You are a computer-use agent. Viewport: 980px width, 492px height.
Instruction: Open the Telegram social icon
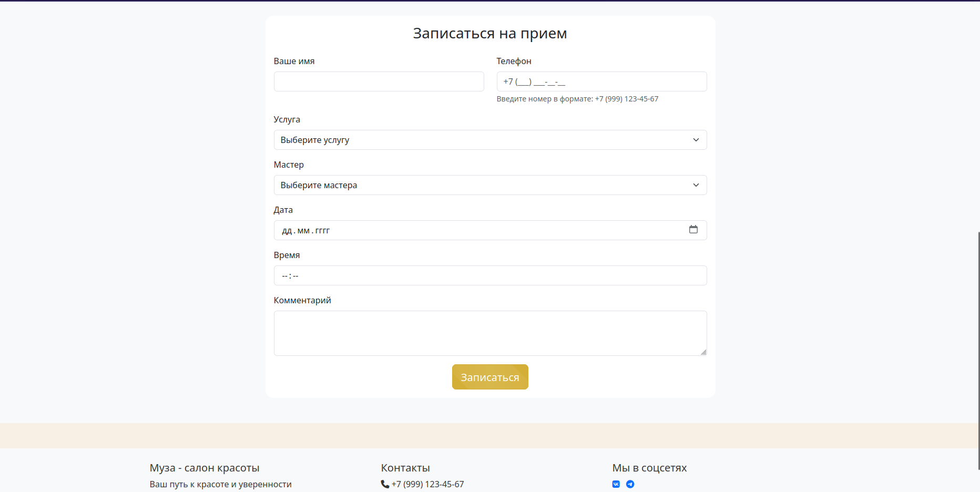(x=630, y=484)
